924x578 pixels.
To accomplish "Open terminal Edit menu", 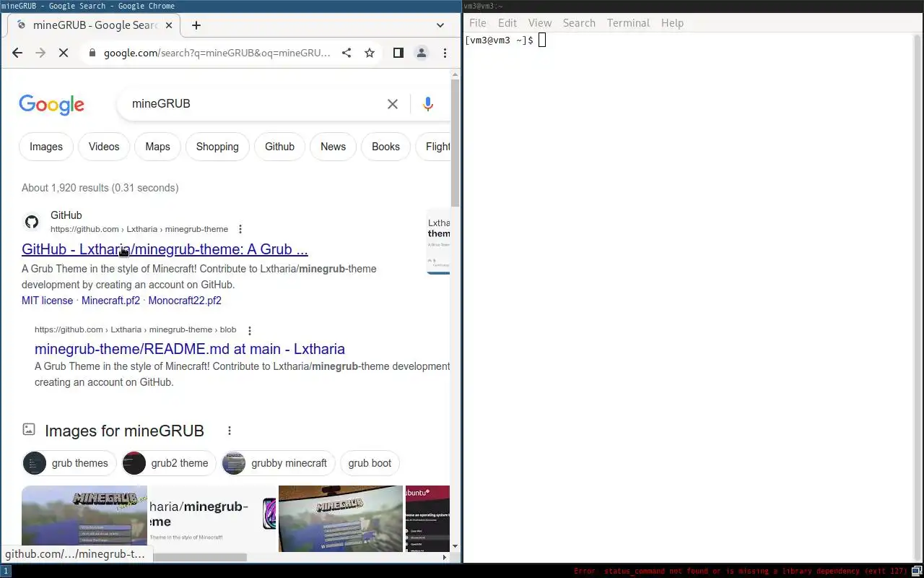I will pyautogui.click(x=507, y=23).
